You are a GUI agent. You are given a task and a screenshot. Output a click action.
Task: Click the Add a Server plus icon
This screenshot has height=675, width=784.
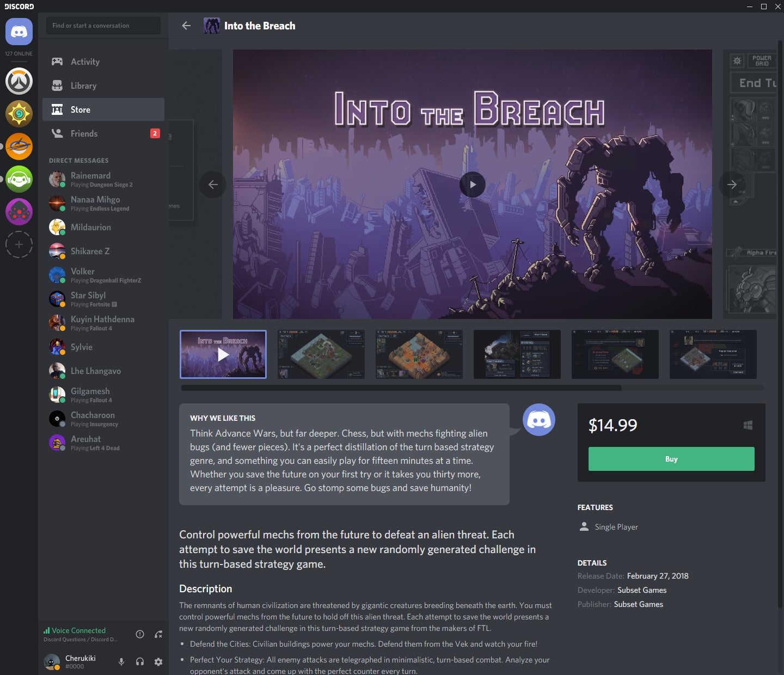[x=19, y=244]
